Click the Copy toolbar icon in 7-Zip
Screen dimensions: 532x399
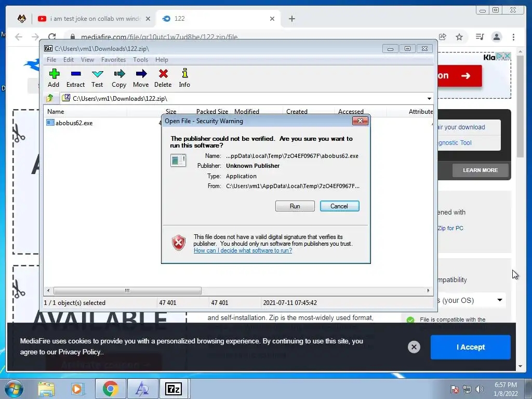click(x=119, y=78)
